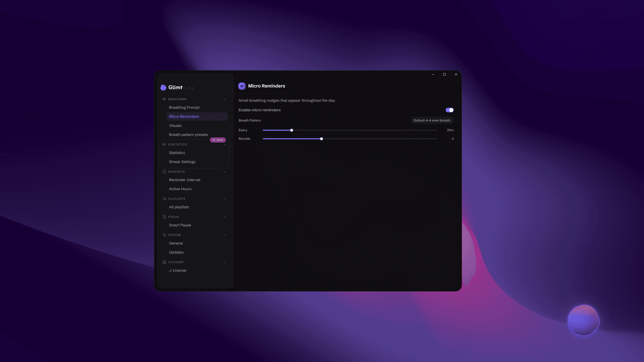The height and width of the screenshot is (362, 644).
Task: Show All playlists
Action: 197,207
